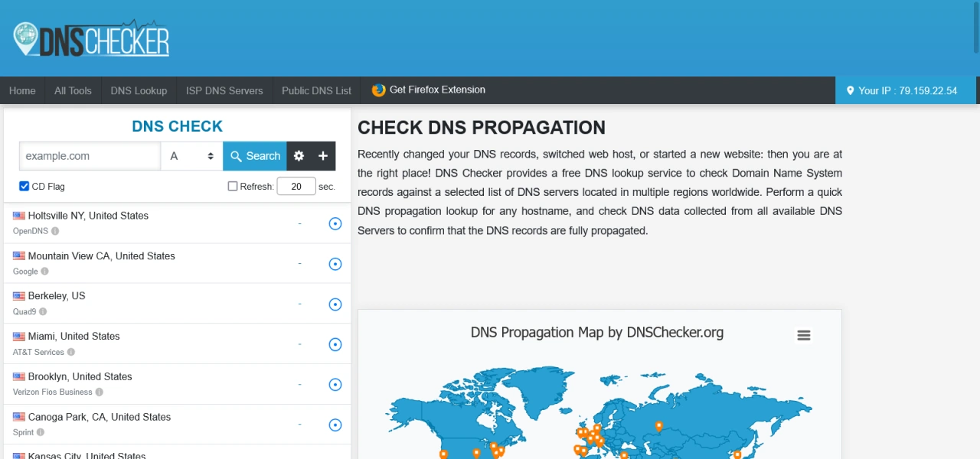The width and height of the screenshot is (980, 459).
Task: Click the info icon next to OpenDNS
Action: 55,231
